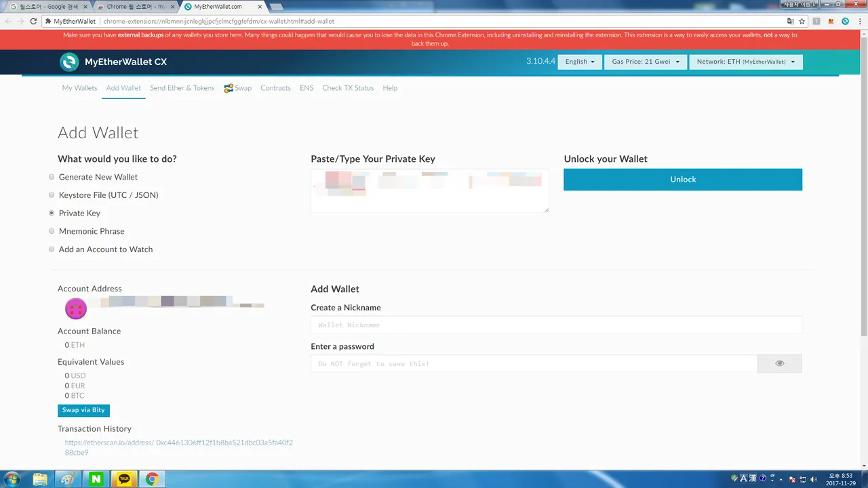
Task: Click the user profile name button in title bar
Action: pyautogui.click(x=799, y=4)
